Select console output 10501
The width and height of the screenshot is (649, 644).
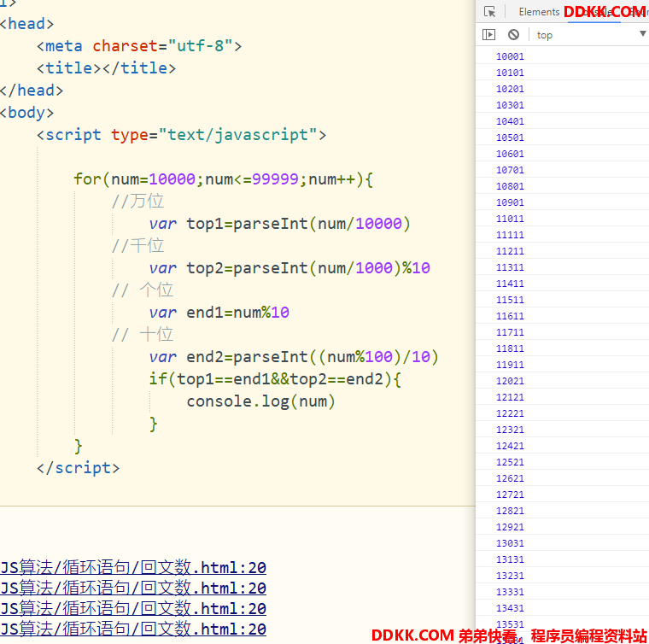click(x=510, y=138)
